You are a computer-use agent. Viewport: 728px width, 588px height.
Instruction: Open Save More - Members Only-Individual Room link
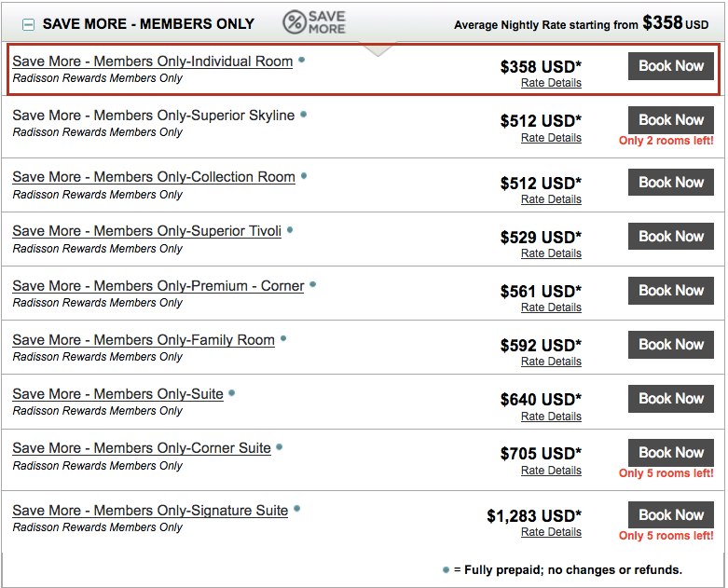click(152, 62)
